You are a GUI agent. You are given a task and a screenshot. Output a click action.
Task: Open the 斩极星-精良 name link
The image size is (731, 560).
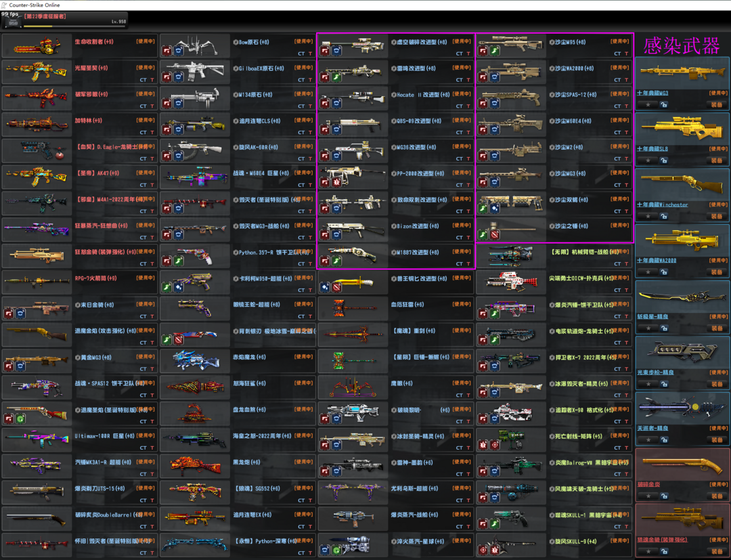[652, 317]
